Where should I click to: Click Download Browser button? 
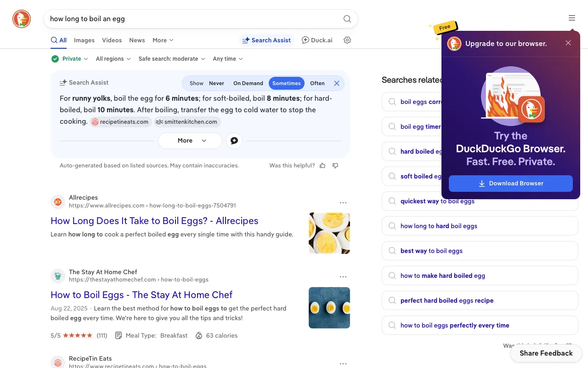[511, 184]
